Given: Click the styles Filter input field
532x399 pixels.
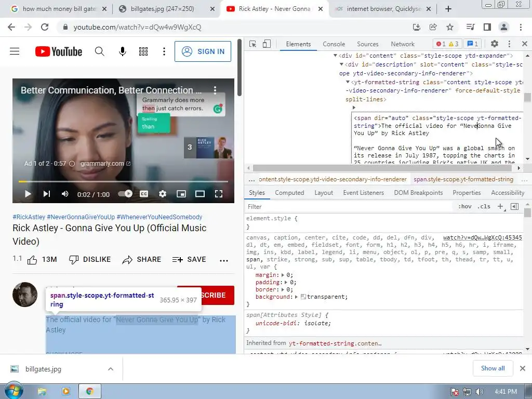Looking at the screenshot, I should tap(348, 207).
